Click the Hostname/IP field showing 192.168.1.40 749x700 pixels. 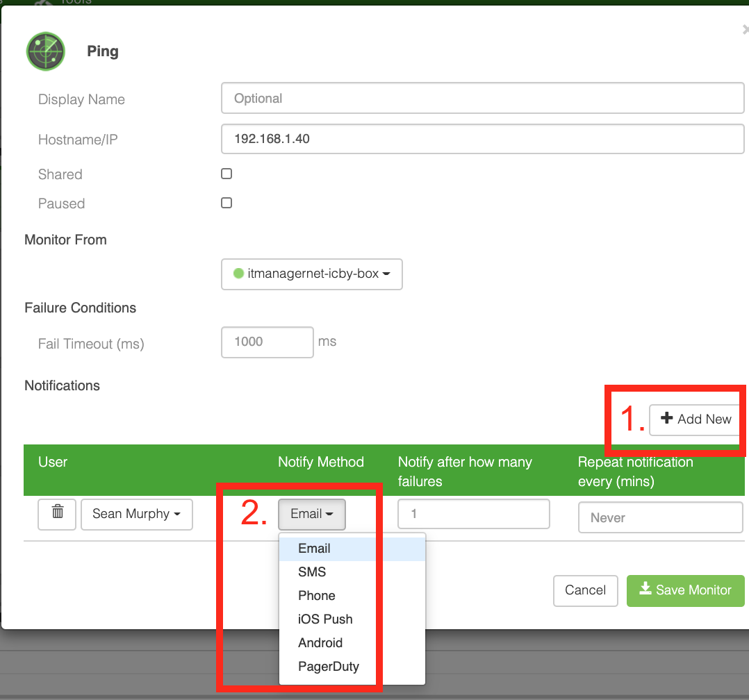(x=482, y=138)
